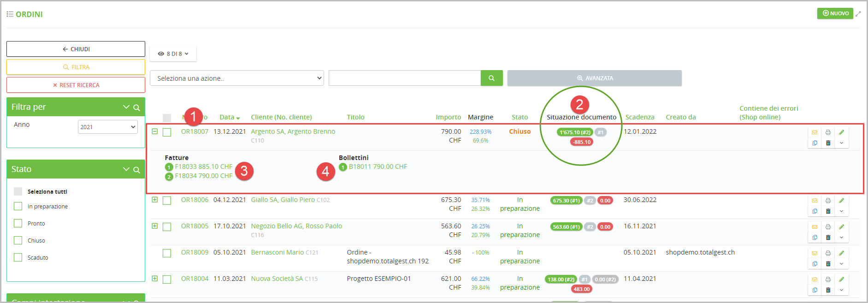Duplicate order OR18004 using the copy icon
Viewport: 868px width, 303px height.
click(815, 290)
